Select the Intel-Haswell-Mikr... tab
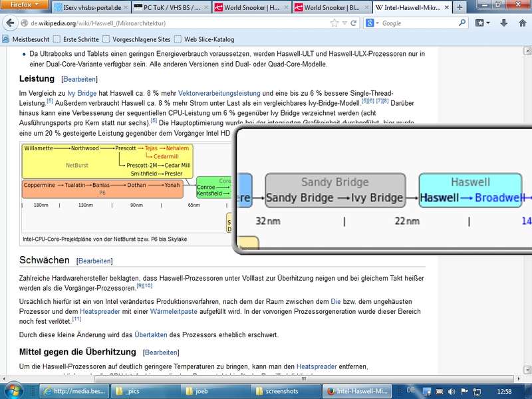 (x=412, y=7)
